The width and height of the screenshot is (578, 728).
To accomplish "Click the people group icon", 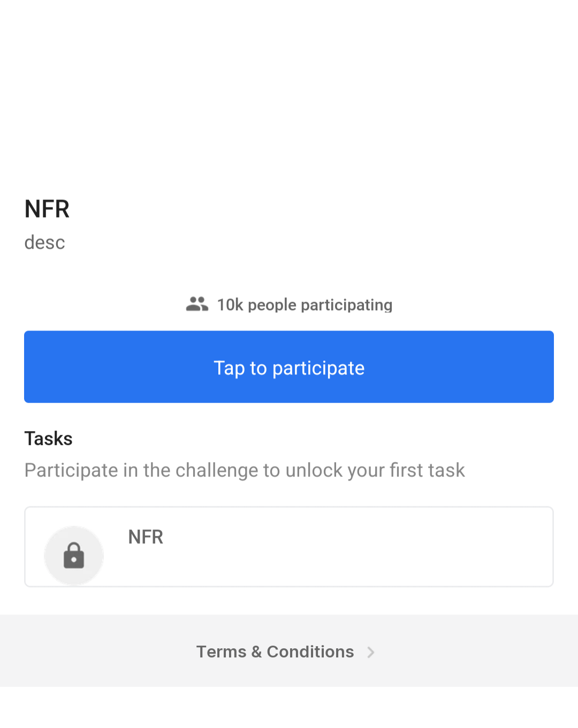I will point(197,304).
